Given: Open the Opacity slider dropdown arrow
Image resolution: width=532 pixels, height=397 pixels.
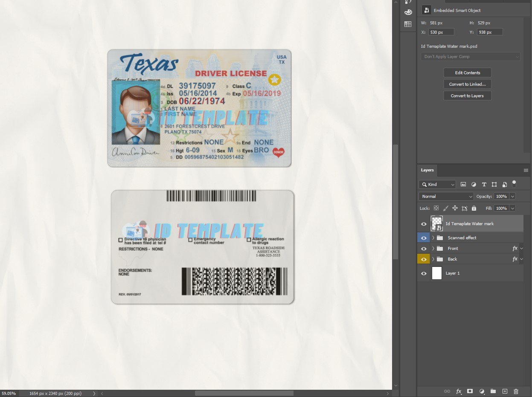Looking at the screenshot, I should 512,196.
